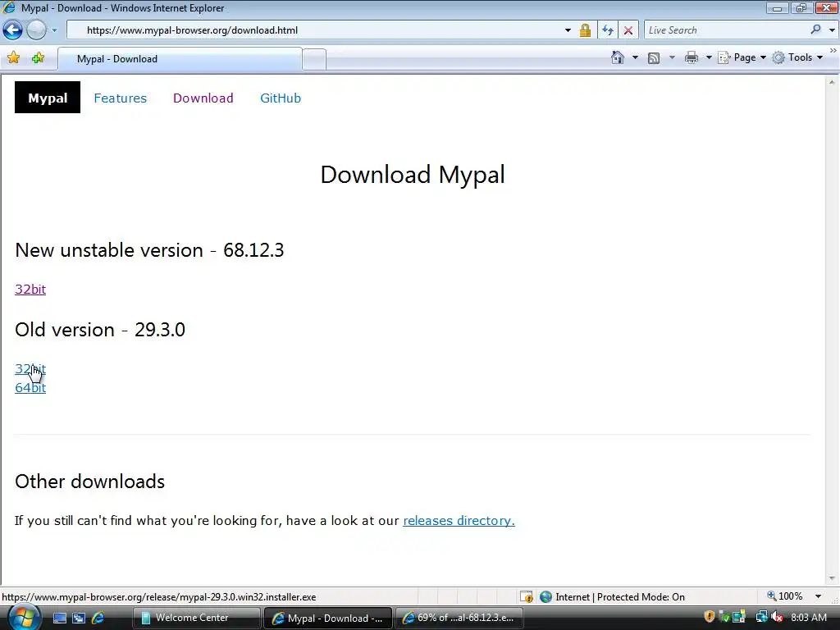Switch to Mypal - Download taskbar button
Viewport: 840px width, 630px height.
pyautogui.click(x=328, y=618)
